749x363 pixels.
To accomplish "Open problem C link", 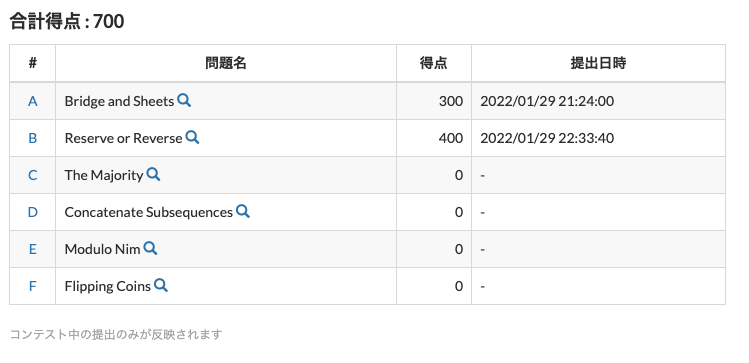I will click(32, 175).
